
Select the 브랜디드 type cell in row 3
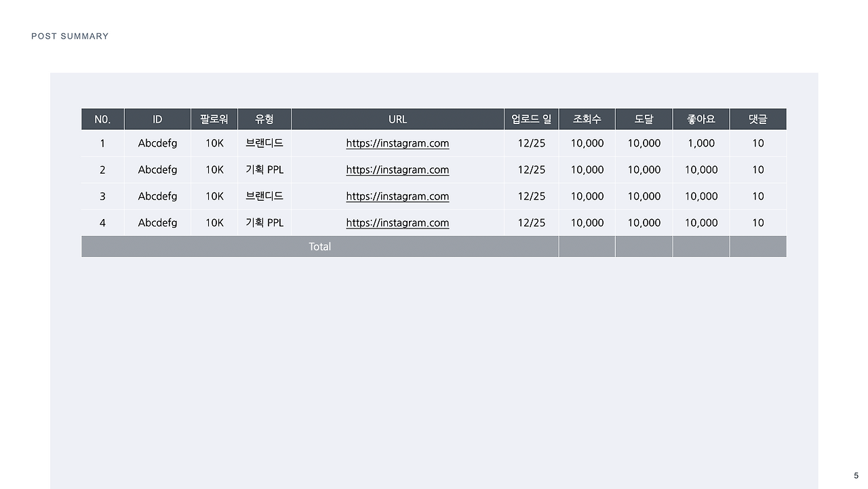pos(264,196)
